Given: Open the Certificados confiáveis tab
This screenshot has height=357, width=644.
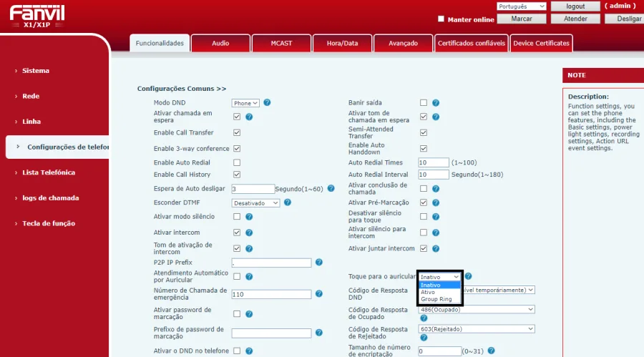Looking at the screenshot, I should pos(471,43).
